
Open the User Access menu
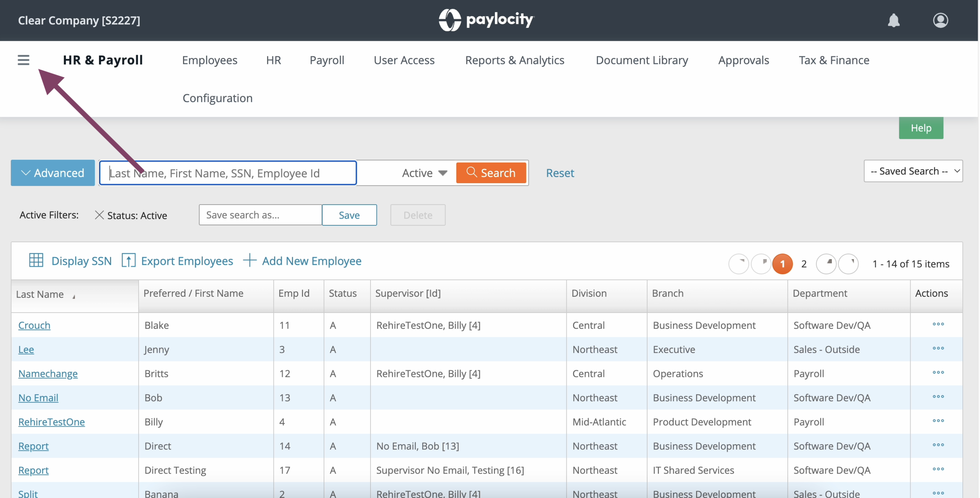404,60
